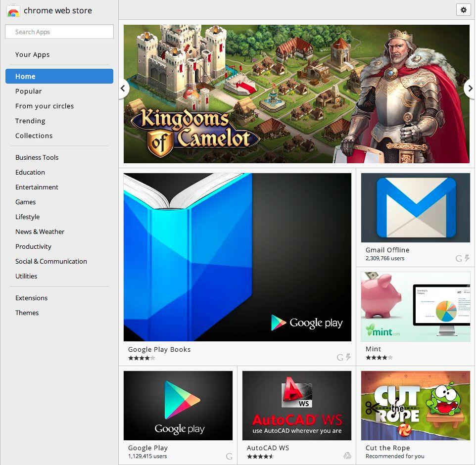Image resolution: width=476 pixels, height=465 pixels.
Task: Open Your Apps
Action: click(x=33, y=54)
